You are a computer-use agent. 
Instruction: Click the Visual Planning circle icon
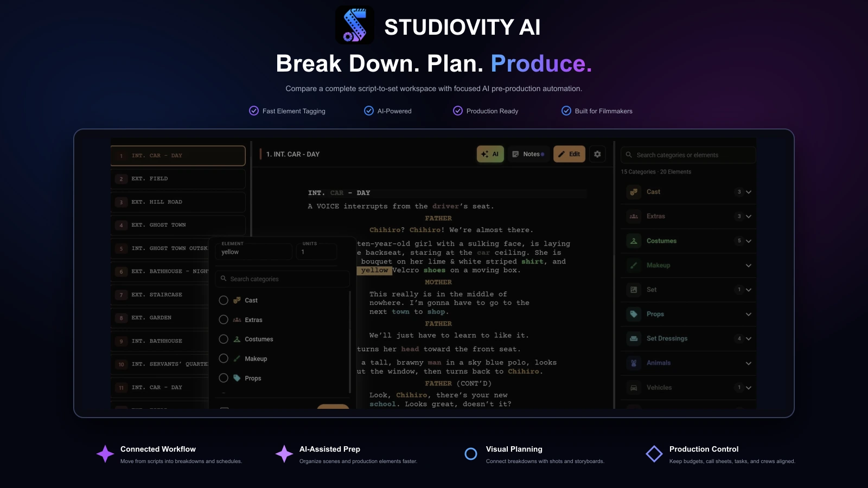pyautogui.click(x=471, y=454)
